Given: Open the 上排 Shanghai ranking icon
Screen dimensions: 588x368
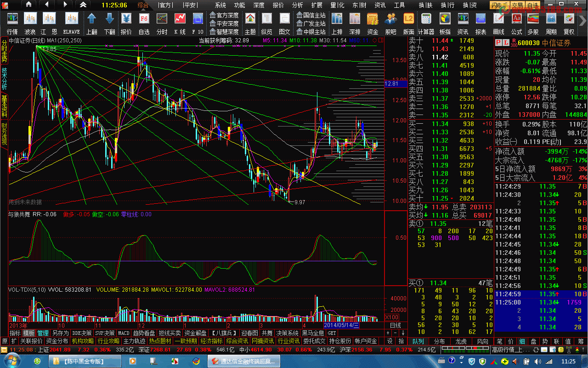Looking at the screenshot, I should click(337, 19).
